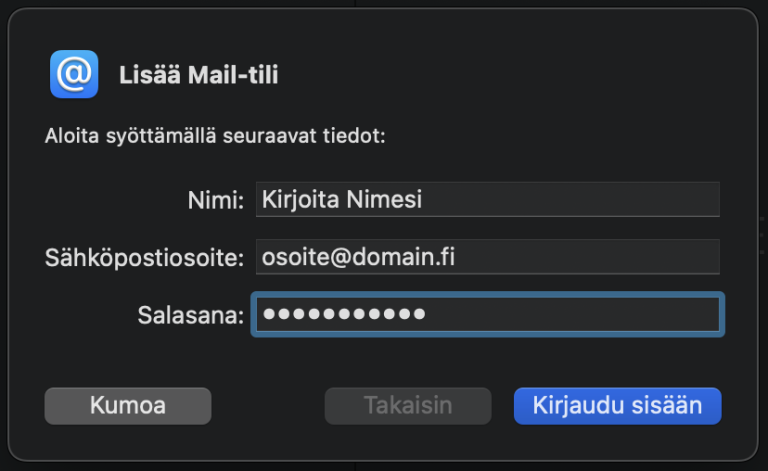Viewport: 768px width, 471px height.
Task: Click the Salasana field label
Action: pos(191,315)
